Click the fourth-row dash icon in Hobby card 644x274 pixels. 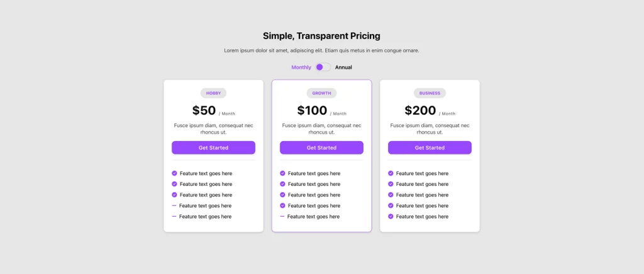pyautogui.click(x=174, y=205)
